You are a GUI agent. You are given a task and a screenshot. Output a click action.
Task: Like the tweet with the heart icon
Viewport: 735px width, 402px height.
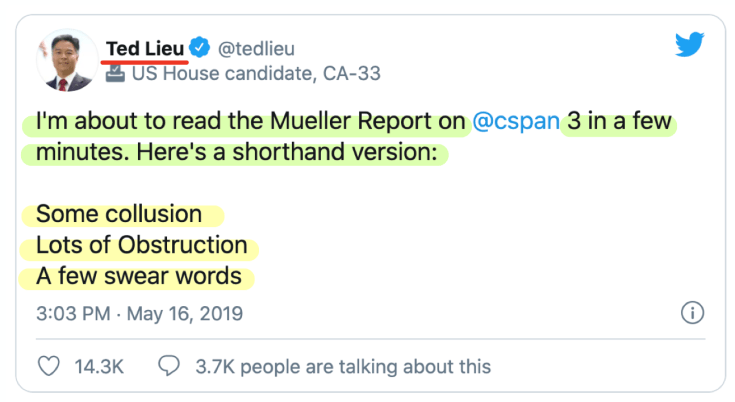48,366
